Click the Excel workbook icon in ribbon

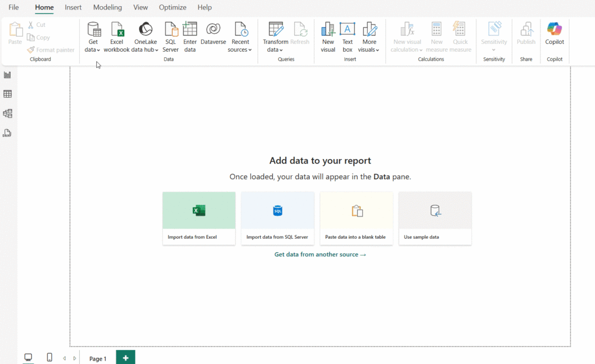tap(116, 30)
